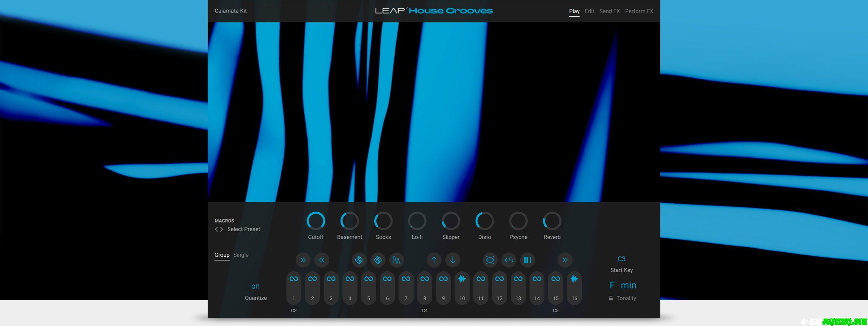Click the dotted left-arrow icon button
The image size is (868, 326).
509,260
